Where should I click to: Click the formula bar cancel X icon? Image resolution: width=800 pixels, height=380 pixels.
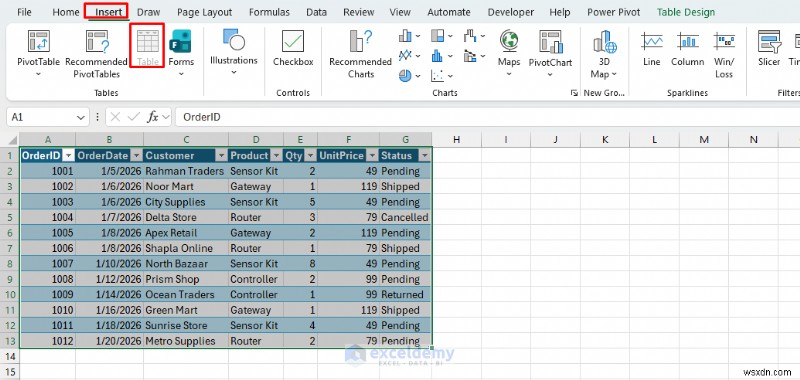pos(115,117)
